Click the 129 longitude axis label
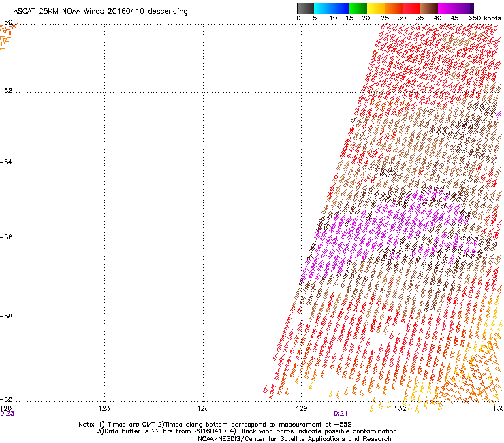 [x=302, y=408]
